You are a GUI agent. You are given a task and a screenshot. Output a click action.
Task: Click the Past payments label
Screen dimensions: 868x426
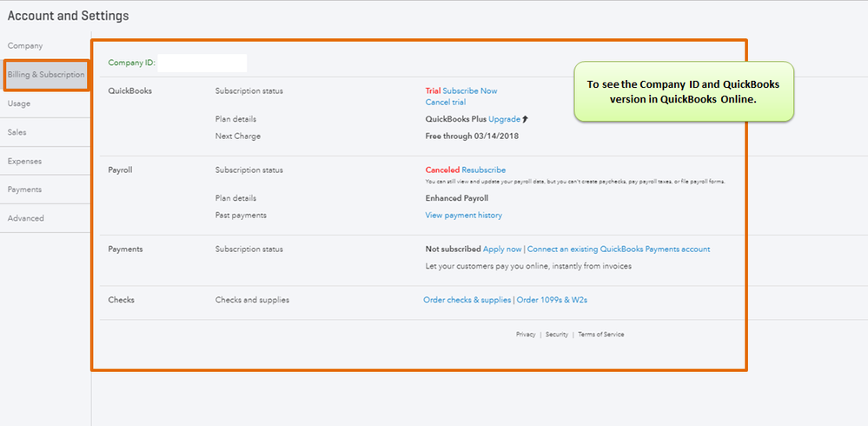pyautogui.click(x=241, y=216)
